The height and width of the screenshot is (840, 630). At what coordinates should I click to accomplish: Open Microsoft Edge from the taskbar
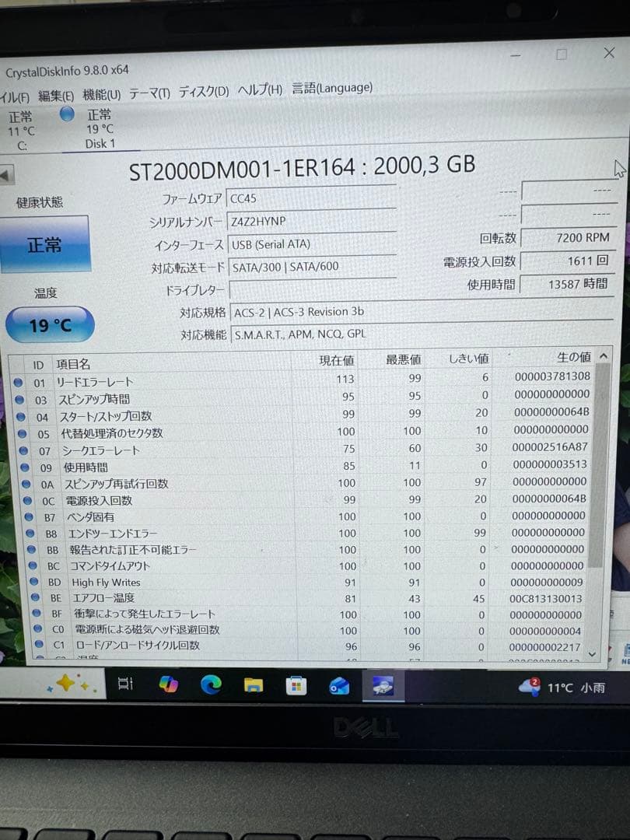click(211, 684)
